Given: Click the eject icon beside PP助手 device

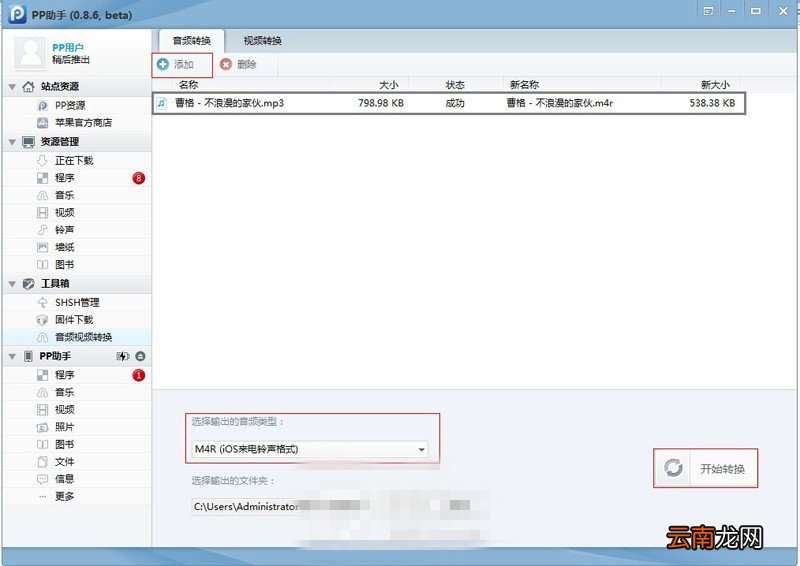Looking at the screenshot, I should point(140,356).
